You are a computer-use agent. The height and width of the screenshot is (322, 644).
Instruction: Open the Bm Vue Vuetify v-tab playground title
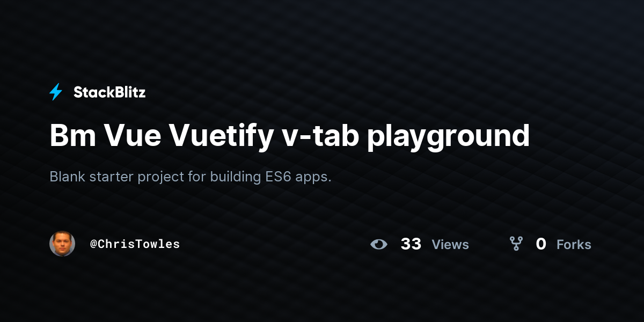290,136
